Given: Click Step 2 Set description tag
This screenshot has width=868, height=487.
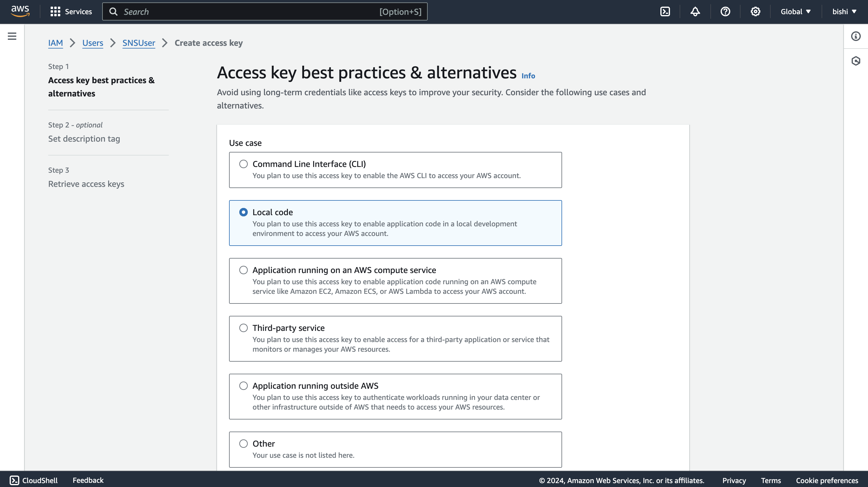Looking at the screenshot, I should (x=83, y=138).
